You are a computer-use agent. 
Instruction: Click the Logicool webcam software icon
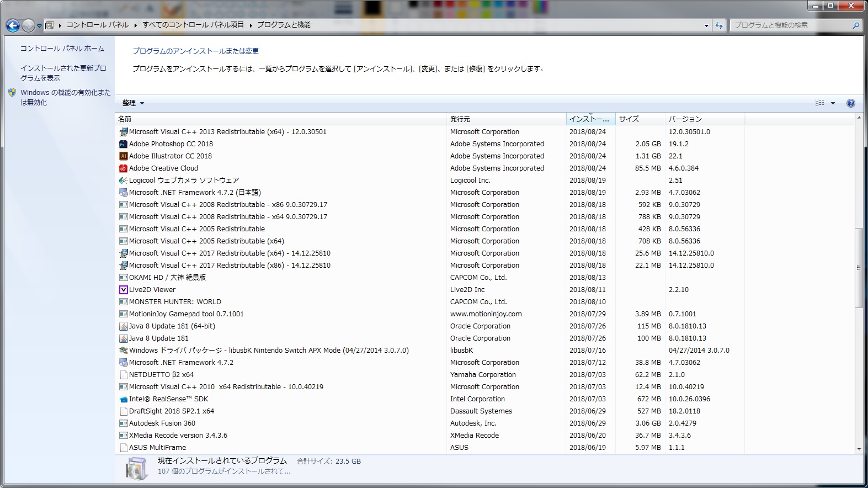point(124,181)
